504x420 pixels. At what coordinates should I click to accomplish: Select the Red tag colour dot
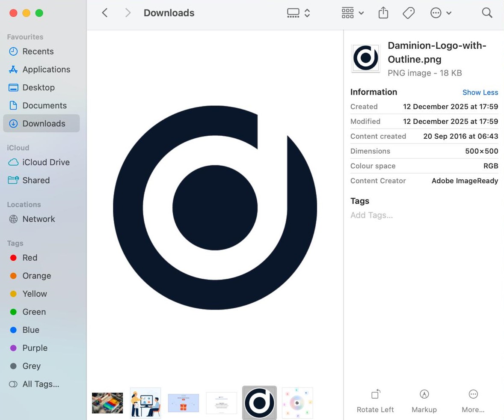[x=13, y=258]
